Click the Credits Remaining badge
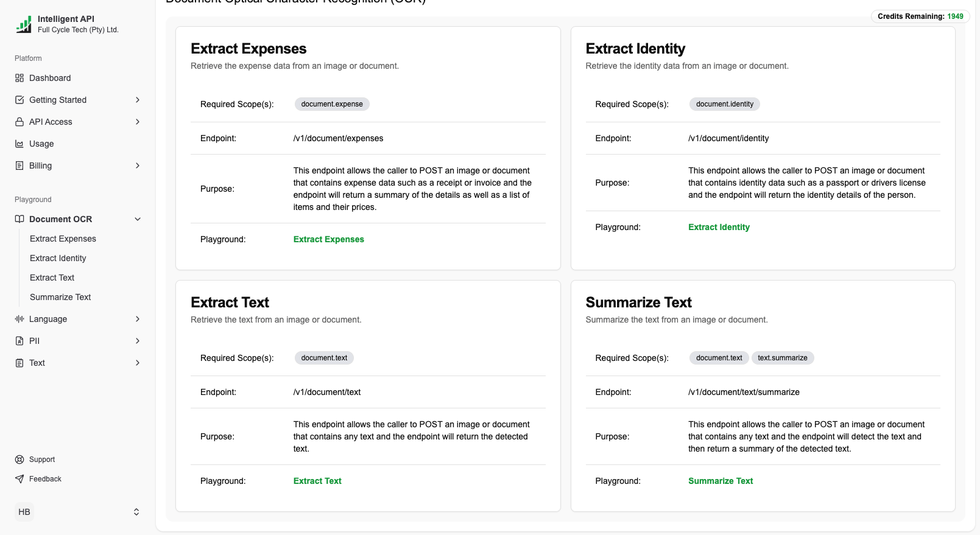Image resolution: width=980 pixels, height=535 pixels. point(920,16)
